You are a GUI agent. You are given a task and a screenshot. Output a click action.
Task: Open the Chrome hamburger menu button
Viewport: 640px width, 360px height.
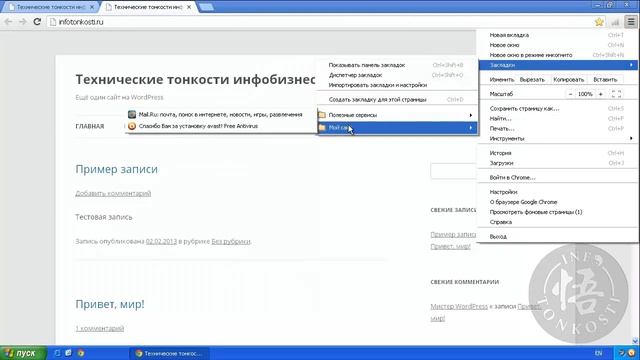pos(631,22)
